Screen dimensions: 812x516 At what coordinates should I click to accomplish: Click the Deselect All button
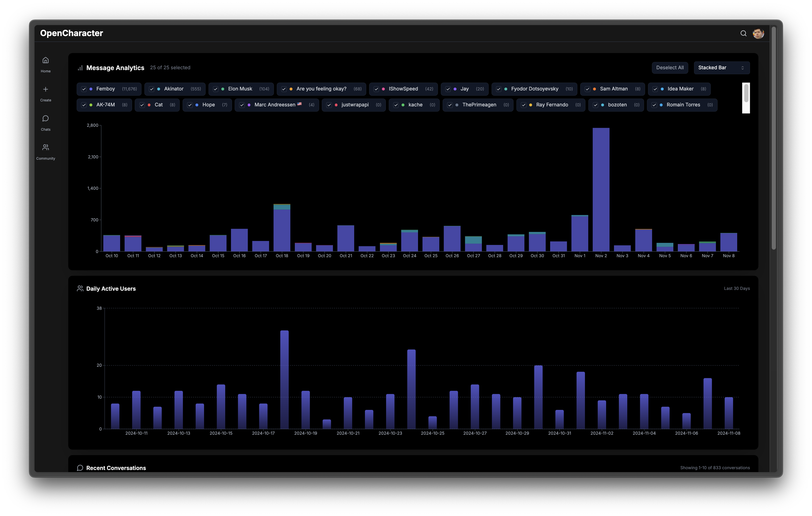tap(669, 68)
